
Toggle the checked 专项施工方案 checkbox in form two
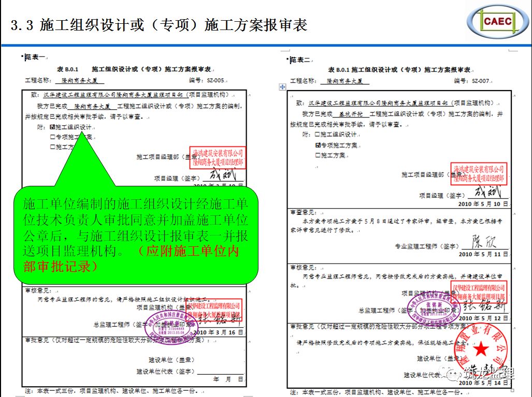pyautogui.click(x=318, y=145)
